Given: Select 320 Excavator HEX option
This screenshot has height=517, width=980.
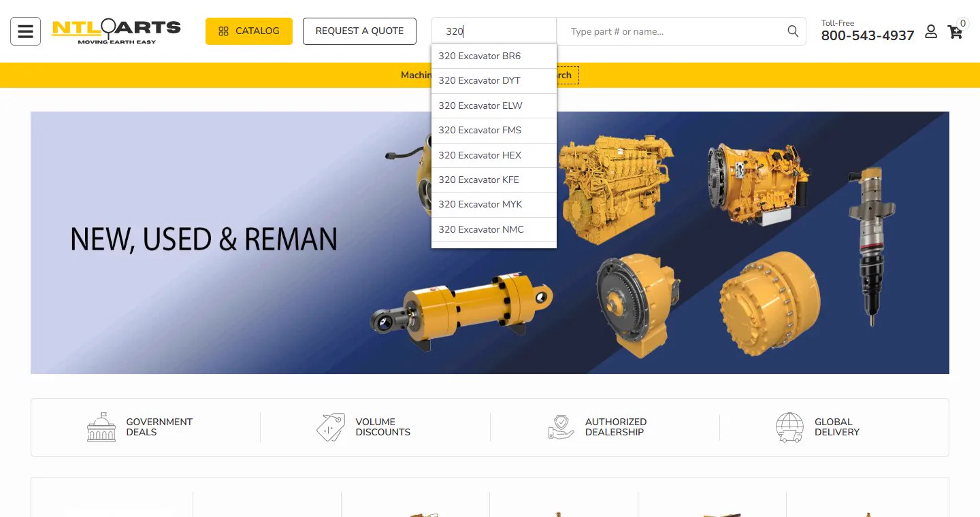Looking at the screenshot, I should (494, 155).
